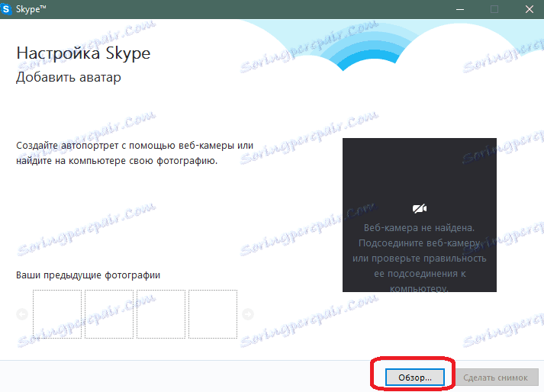Click the Skype logo icon in title bar

[6, 9]
